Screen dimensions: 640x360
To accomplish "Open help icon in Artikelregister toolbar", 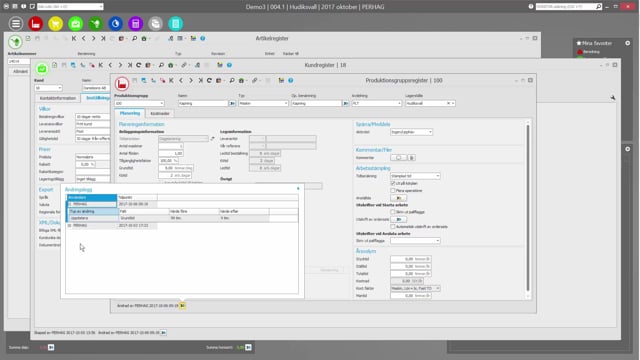I will [x=203, y=38].
